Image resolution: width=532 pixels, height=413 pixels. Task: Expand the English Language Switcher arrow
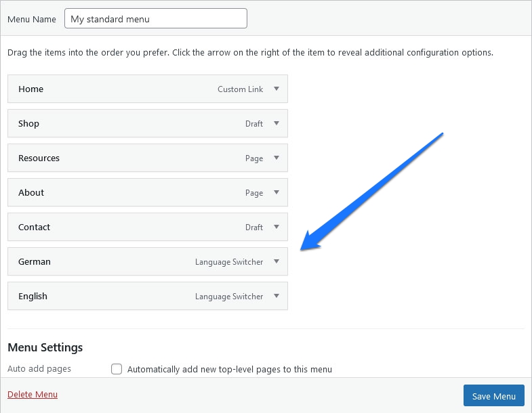coord(277,296)
